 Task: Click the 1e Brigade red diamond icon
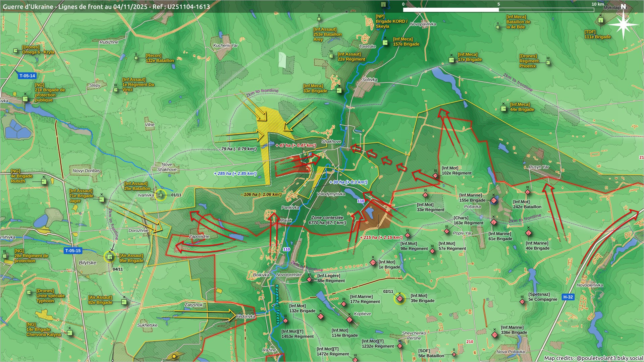[373, 262]
